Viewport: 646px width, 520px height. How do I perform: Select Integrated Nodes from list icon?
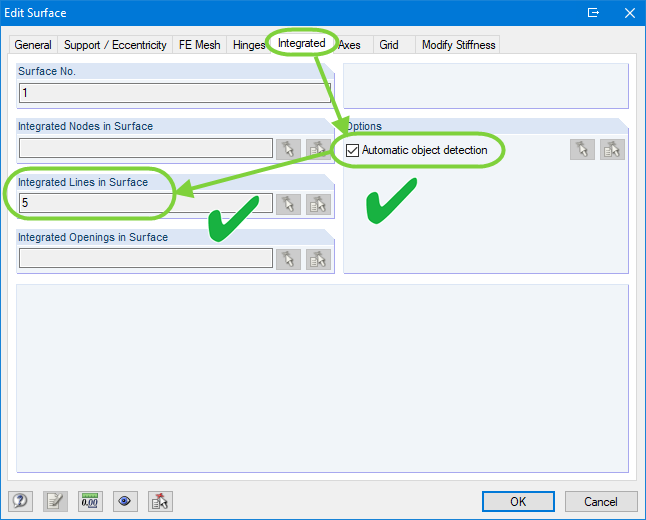(318, 149)
